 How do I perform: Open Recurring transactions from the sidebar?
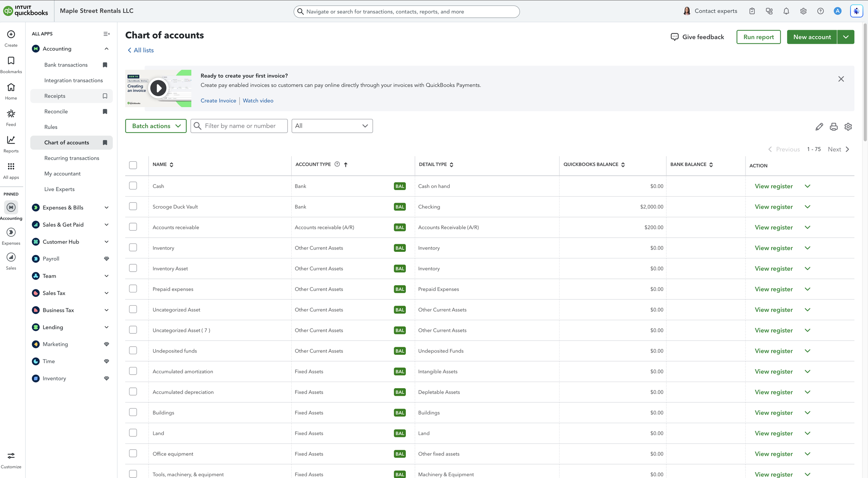click(x=72, y=158)
